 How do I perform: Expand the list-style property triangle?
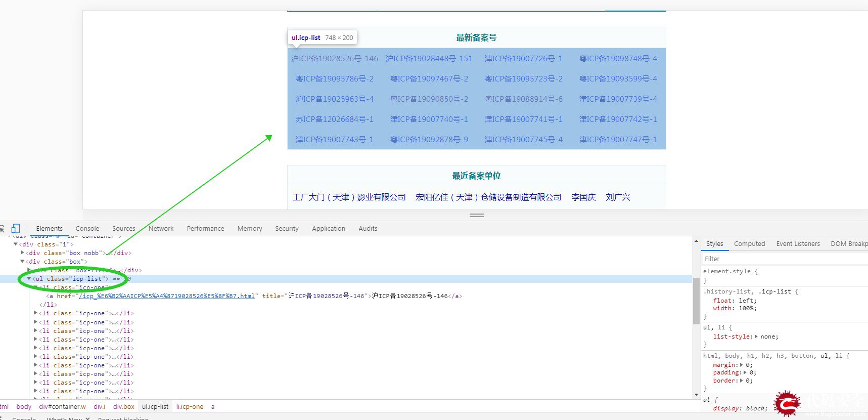[756, 337]
